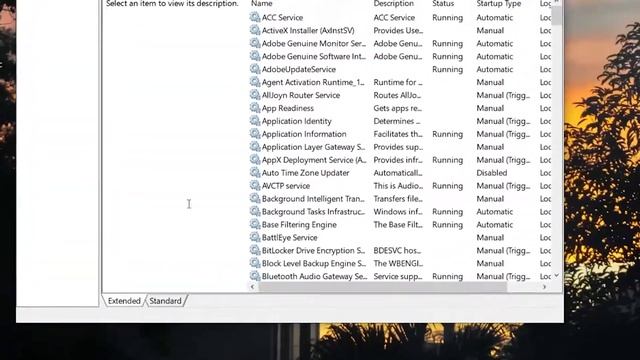
Task: Click the gear icon beside ActiveX Installer (AxInstSV)
Action: [255, 30]
